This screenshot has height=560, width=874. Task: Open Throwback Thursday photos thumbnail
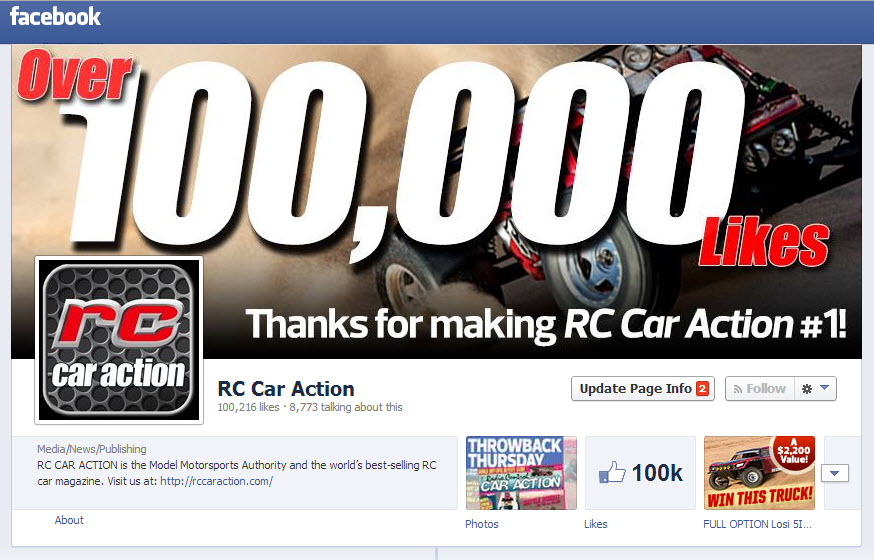click(521, 473)
